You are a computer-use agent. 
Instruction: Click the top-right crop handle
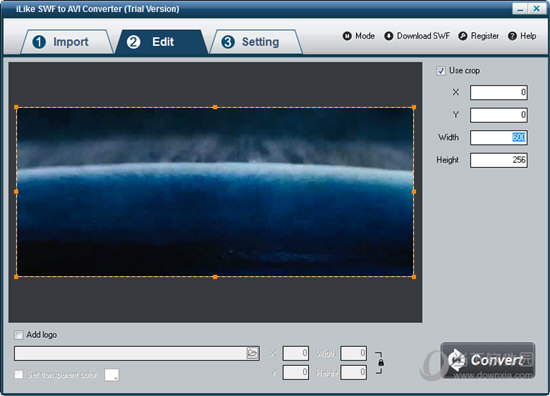pos(414,107)
